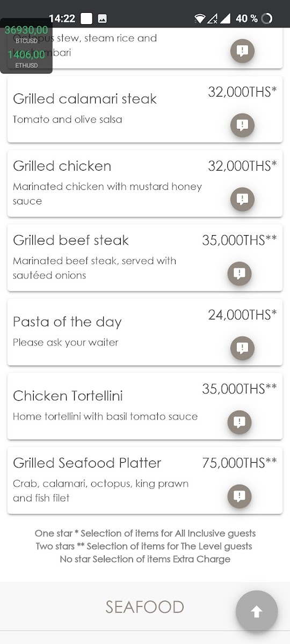
Task: Select Pasta of the day entry
Action: [x=145, y=332]
